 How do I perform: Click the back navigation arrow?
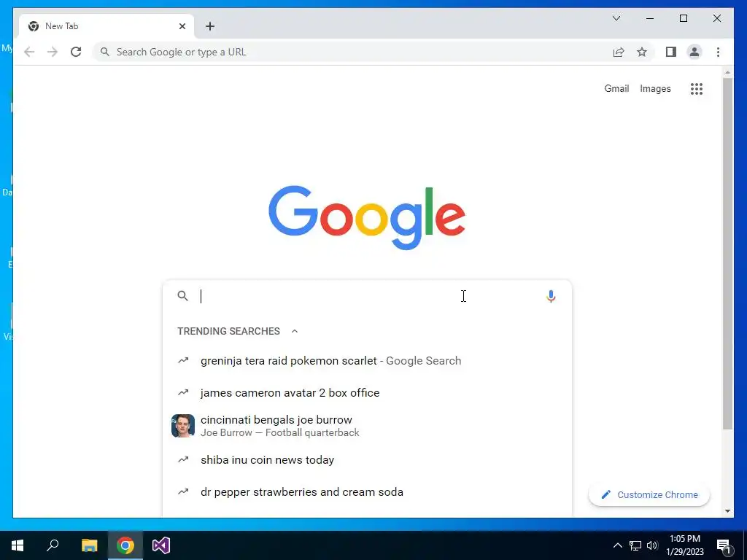[29, 52]
